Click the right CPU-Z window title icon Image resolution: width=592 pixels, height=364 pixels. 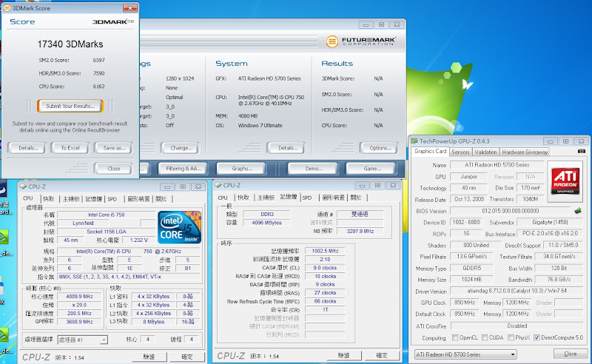pyautogui.click(x=218, y=185)
